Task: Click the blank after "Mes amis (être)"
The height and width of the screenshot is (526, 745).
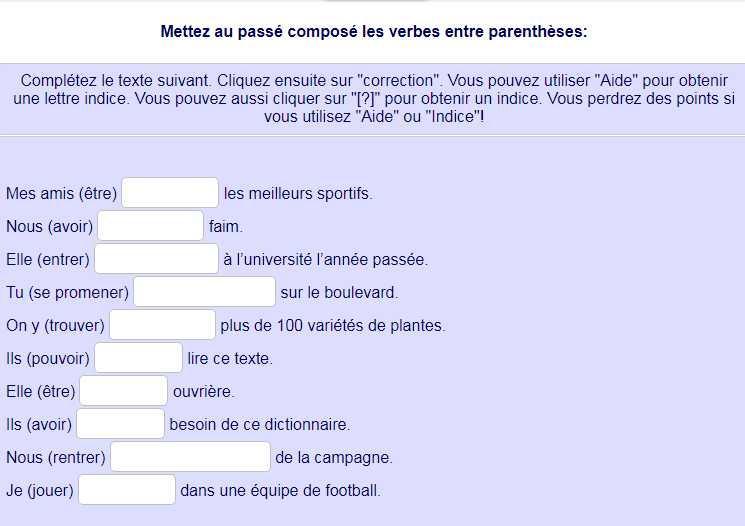Action: [170, 193]
